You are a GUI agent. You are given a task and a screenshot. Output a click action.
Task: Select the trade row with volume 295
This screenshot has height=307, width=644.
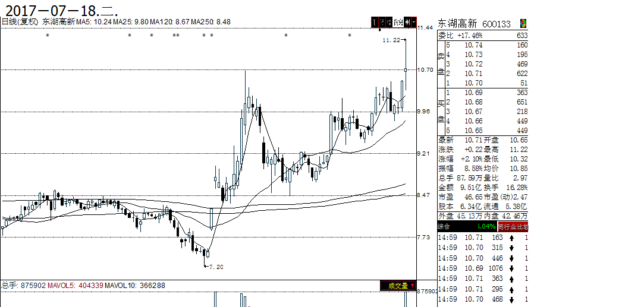[483, 289]
